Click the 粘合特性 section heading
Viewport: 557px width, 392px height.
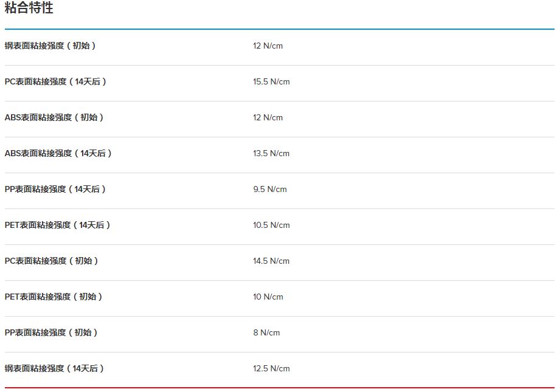tap(29, 9)
